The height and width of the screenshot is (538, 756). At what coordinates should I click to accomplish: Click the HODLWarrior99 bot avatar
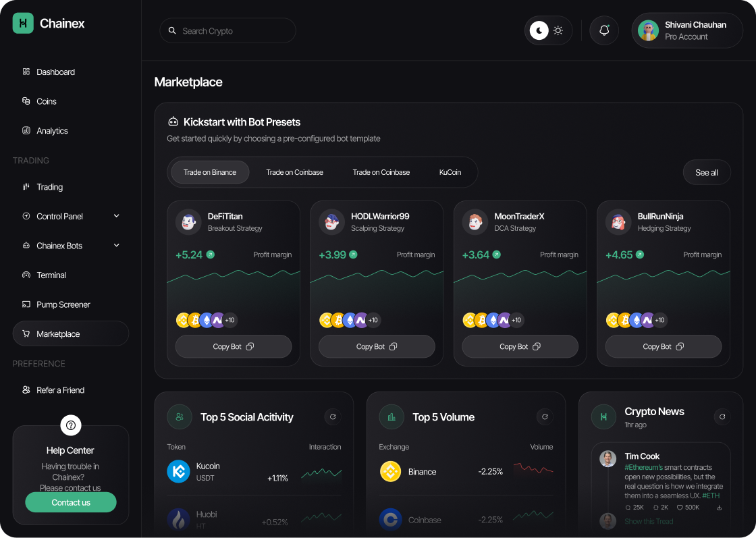[x=331, y=222]
